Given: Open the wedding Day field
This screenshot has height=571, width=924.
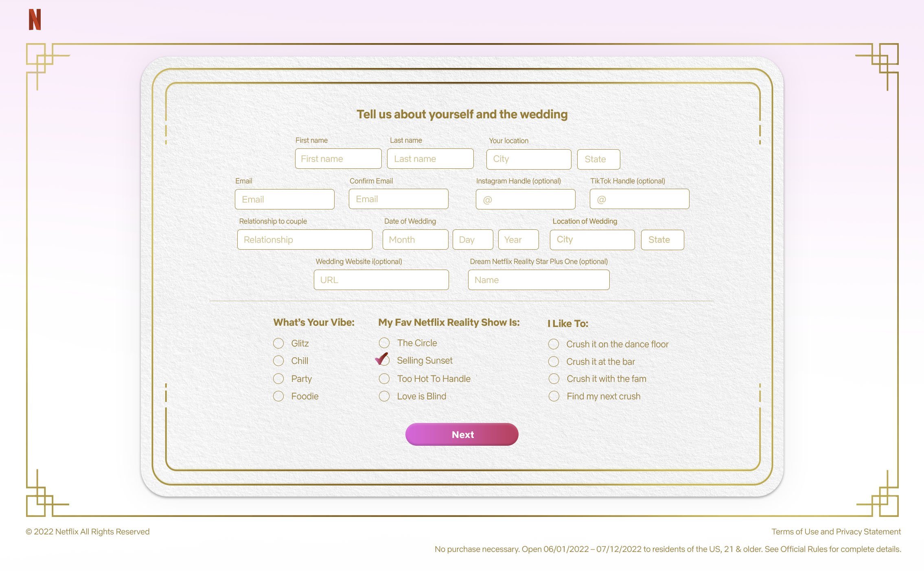Looking at the screenshot, I should [473, 240].
